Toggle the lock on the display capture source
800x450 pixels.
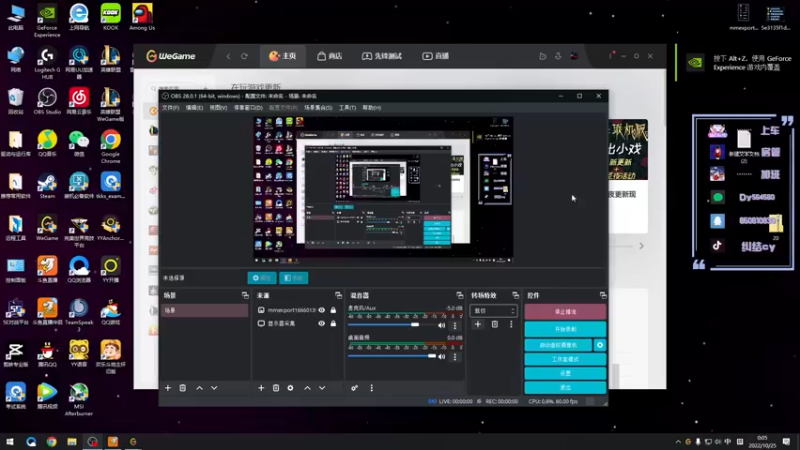tap(333, 323)
